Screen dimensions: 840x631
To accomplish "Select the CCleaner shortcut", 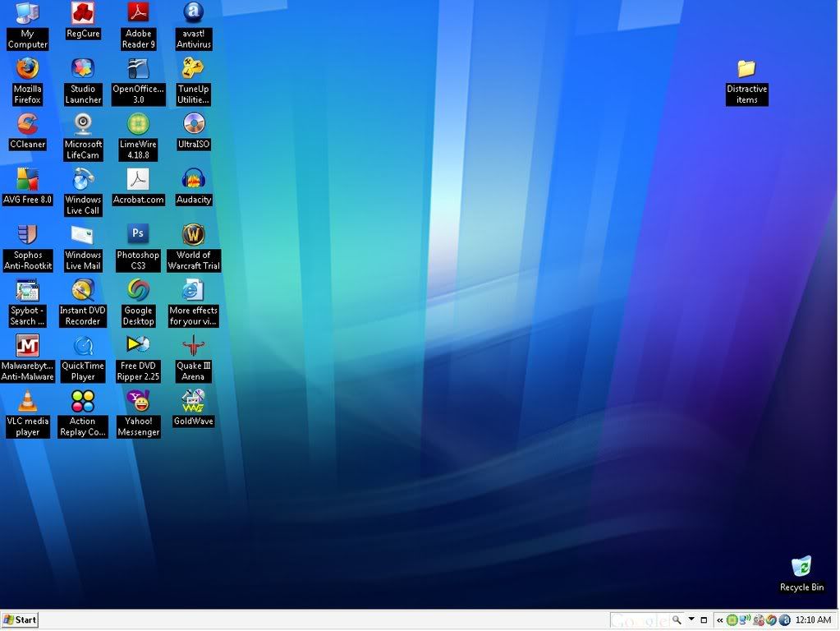I will click(x=27, y=131).
